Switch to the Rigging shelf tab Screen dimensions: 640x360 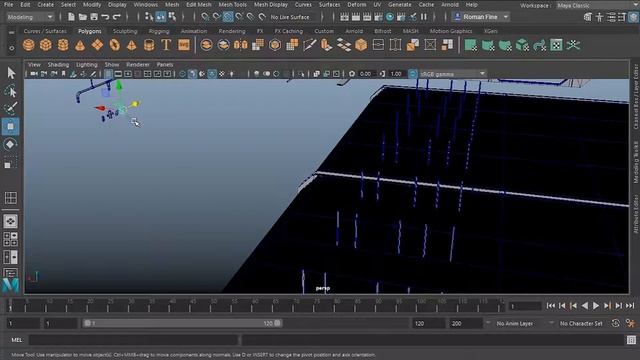[159, 31]
